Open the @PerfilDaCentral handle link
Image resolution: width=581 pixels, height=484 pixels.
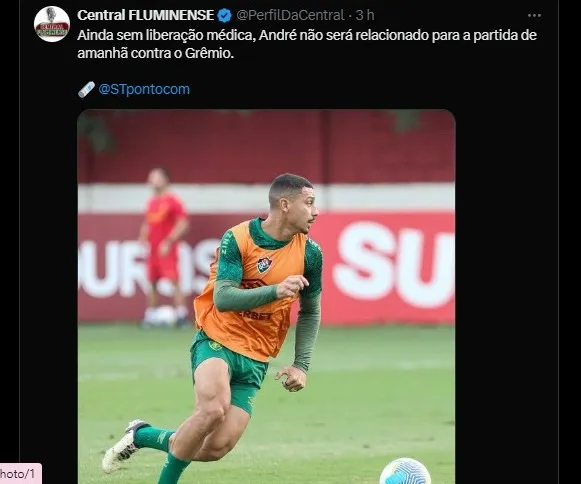(x=290, y=15)
